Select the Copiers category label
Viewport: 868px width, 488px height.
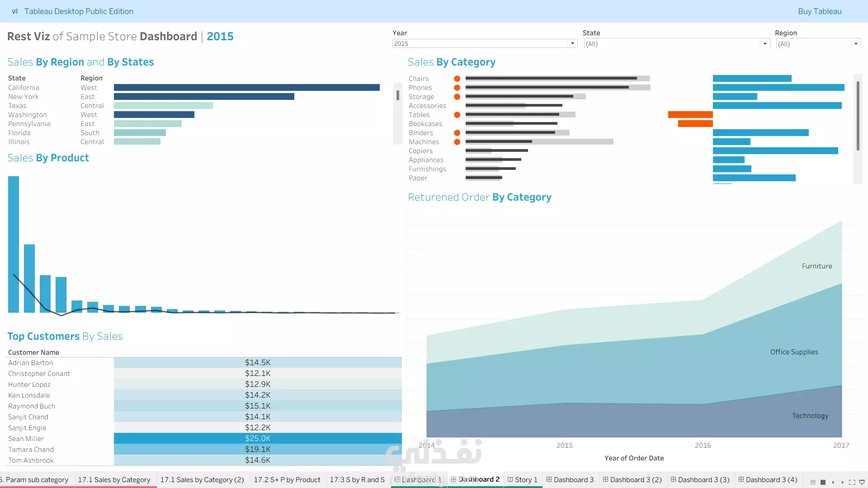coord(420,151)
